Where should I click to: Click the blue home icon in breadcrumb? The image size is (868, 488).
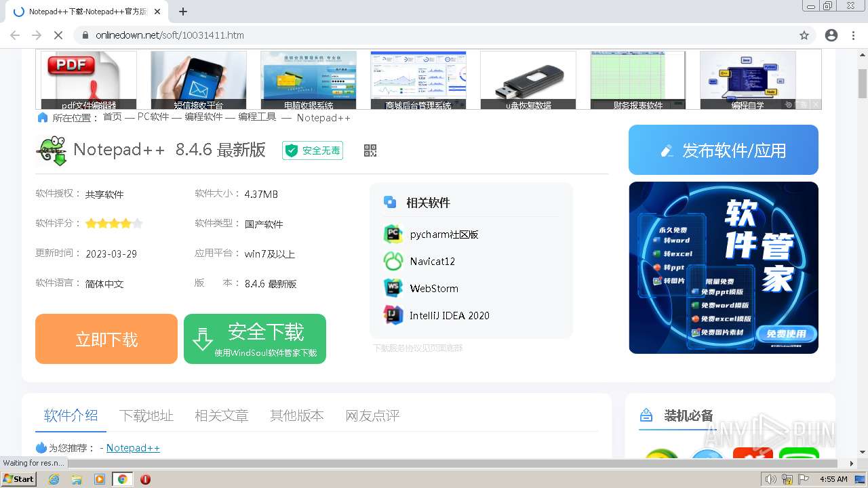[43, 117]
